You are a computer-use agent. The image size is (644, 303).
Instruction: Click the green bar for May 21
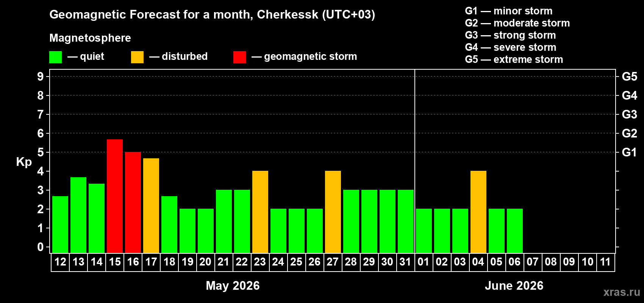(x=224, y=222)
